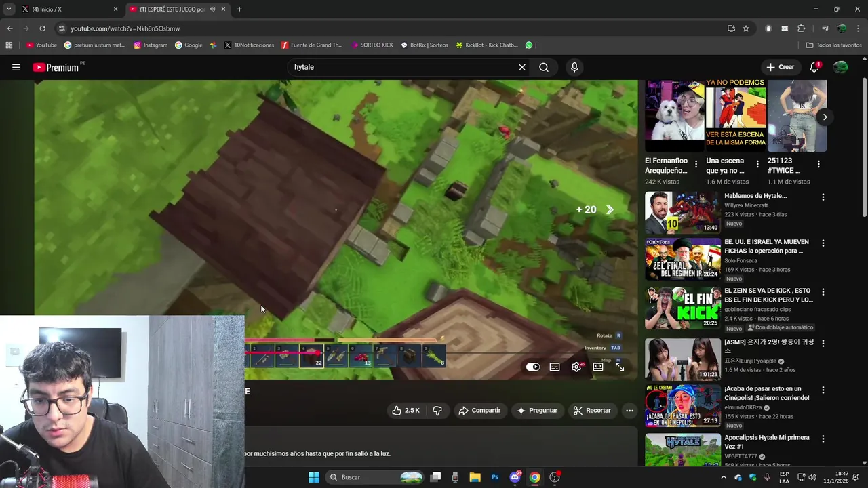
Task: Open Chrome media controls icon
Action: pyautogui.click(x=825, y=28)
